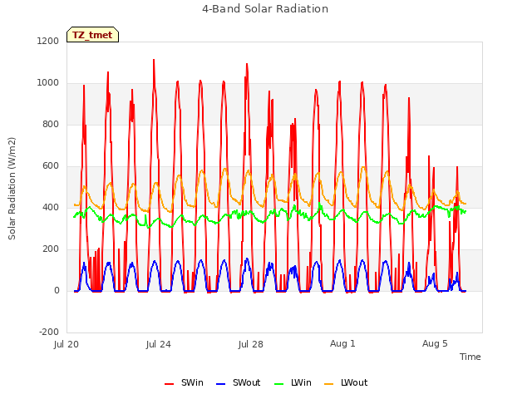
Task: Click the orange LWout legend color marker
Action: 329,384
